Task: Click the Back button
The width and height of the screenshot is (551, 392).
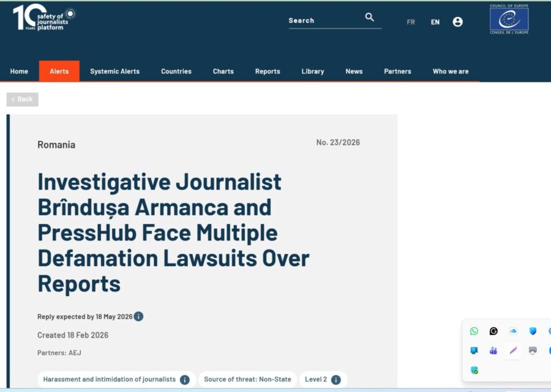Action: (23, 100)
